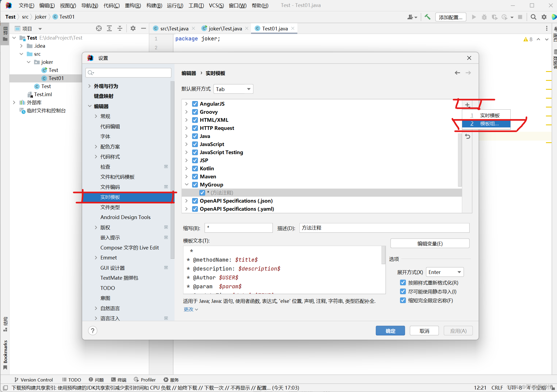This screenshot has height=392, width=557.
Task: Click the build project hammer icon
Action: (427, 17)
